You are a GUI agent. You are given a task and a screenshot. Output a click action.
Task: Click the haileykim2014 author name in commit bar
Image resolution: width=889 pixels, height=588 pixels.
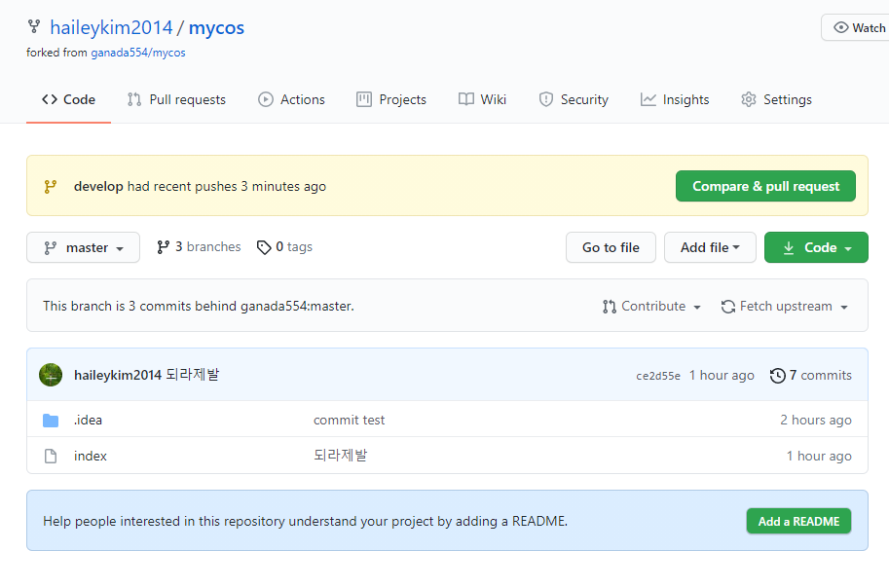click(x=118, y=376)
